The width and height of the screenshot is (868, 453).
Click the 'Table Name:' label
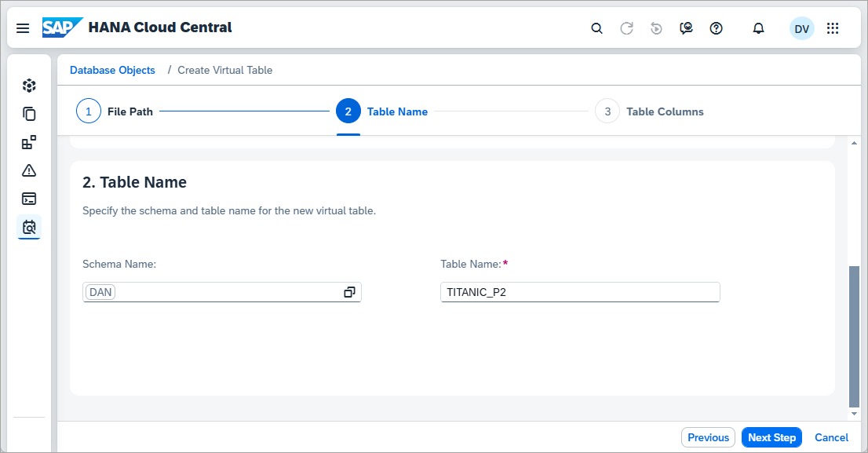point(471,264)
